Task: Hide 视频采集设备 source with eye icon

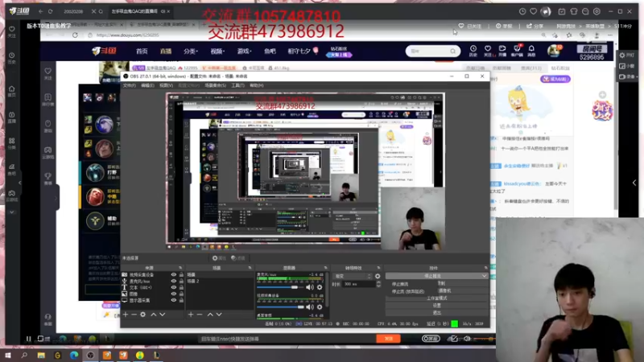Action: (x=173, y=274)
